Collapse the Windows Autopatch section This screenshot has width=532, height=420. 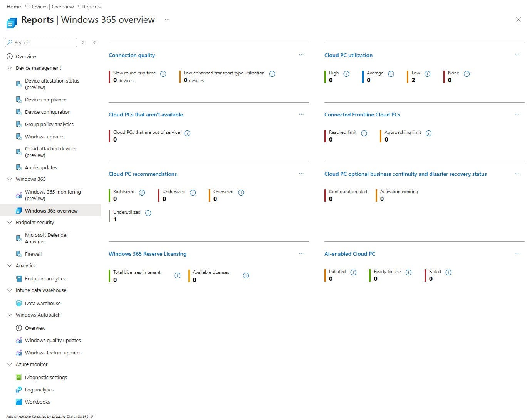pos(10,315)
